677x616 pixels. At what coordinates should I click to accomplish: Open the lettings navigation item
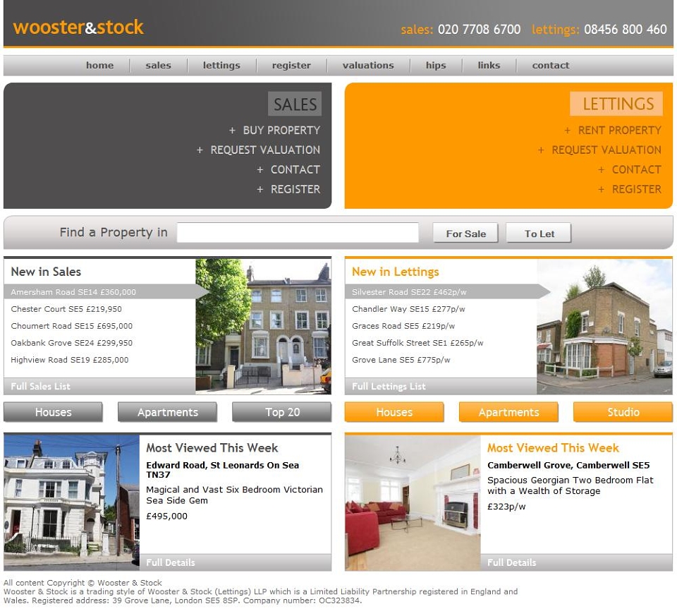pyautogui.click(x=221, y=65)
